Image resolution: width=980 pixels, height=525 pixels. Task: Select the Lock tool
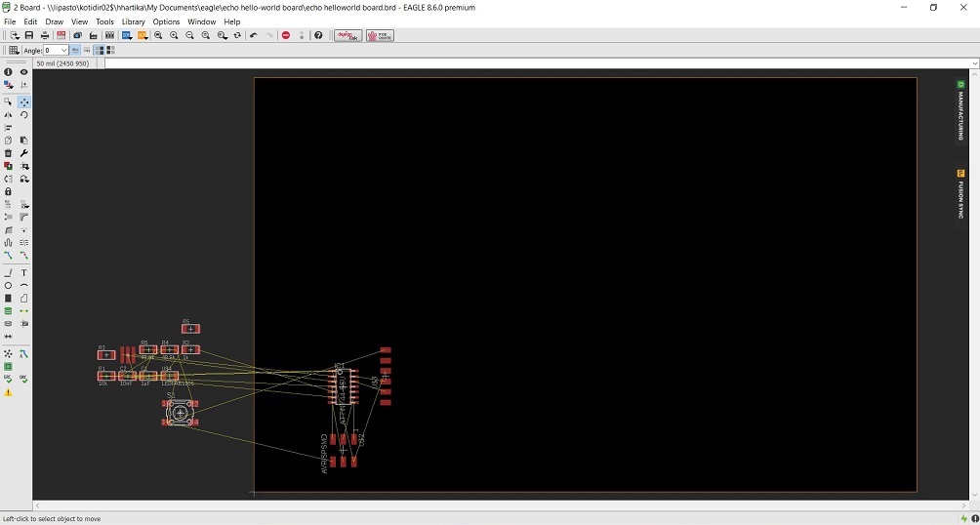tap(8, 191)
